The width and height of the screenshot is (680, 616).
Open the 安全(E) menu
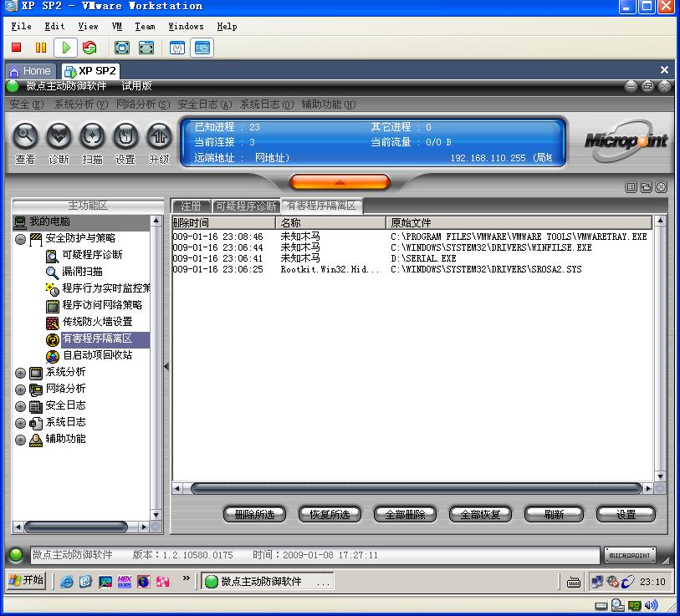pos(27,104)
